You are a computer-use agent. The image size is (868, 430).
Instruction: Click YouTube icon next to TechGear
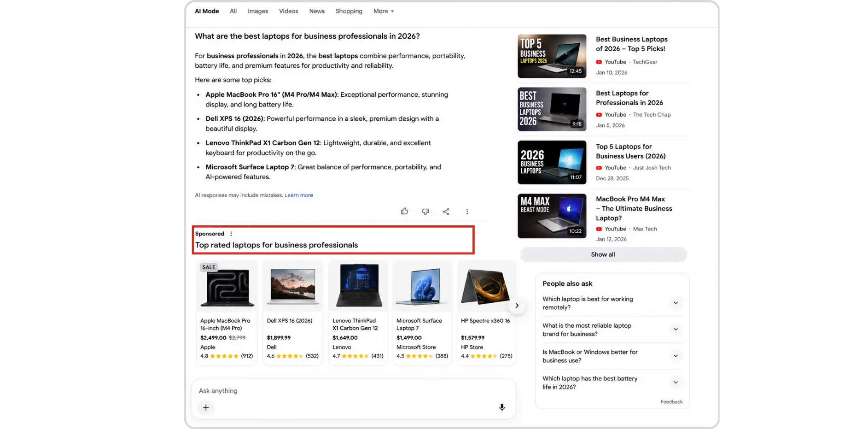(x=599, y=62)
